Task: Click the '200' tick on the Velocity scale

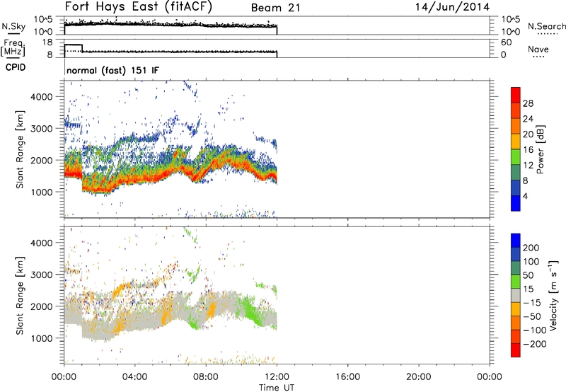Action: (x=531, y=248)
